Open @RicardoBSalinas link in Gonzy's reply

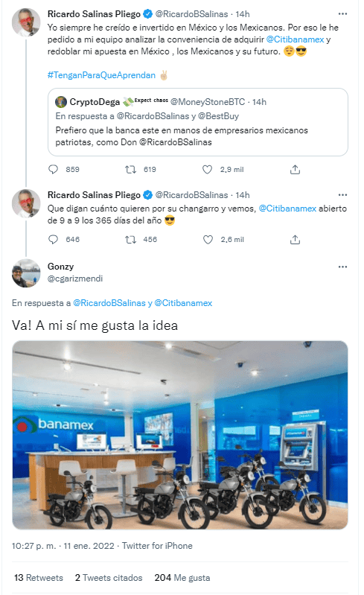click(x=109, y=303)
